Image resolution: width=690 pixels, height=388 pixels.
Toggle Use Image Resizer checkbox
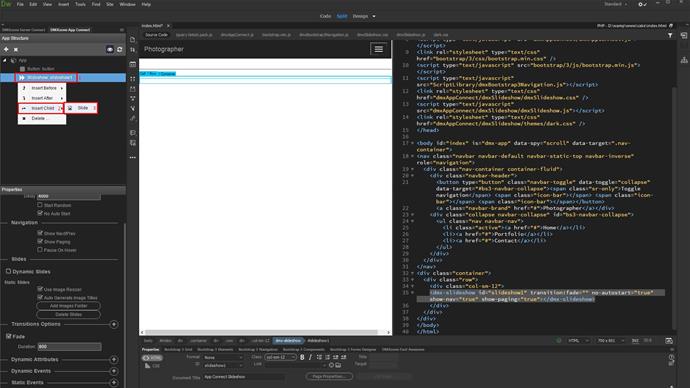[40, 289]
